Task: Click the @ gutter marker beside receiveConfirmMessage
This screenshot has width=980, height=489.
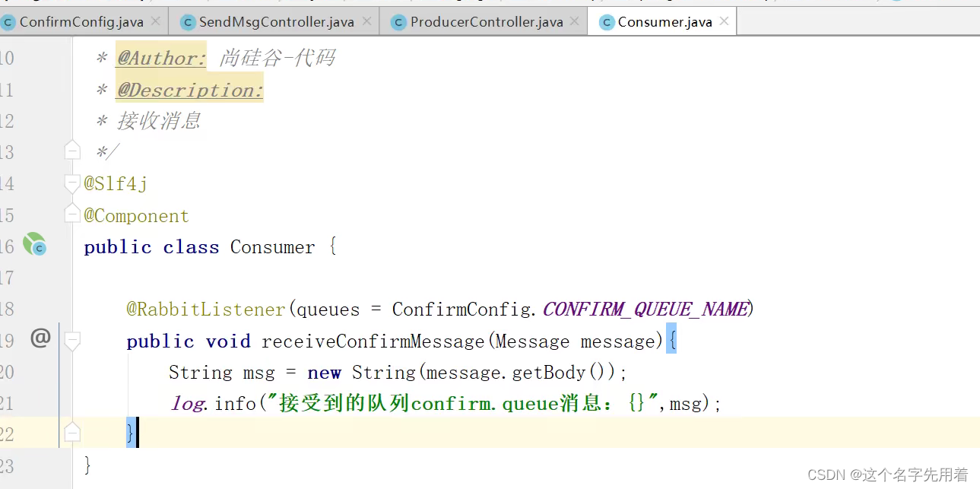Action: [x=40, y=338]
